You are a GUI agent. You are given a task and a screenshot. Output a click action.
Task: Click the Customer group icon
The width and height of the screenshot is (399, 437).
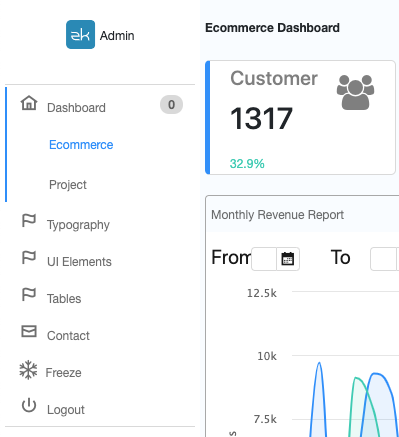(355, 92)
